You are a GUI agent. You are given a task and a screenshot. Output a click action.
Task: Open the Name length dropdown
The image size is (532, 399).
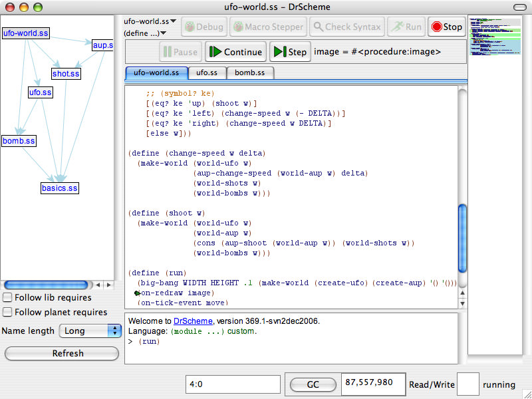(x=90, y=331)
